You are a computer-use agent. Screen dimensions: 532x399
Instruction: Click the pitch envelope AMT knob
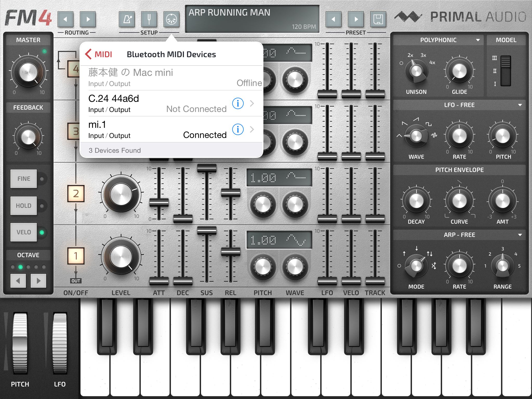coord(503,201)
